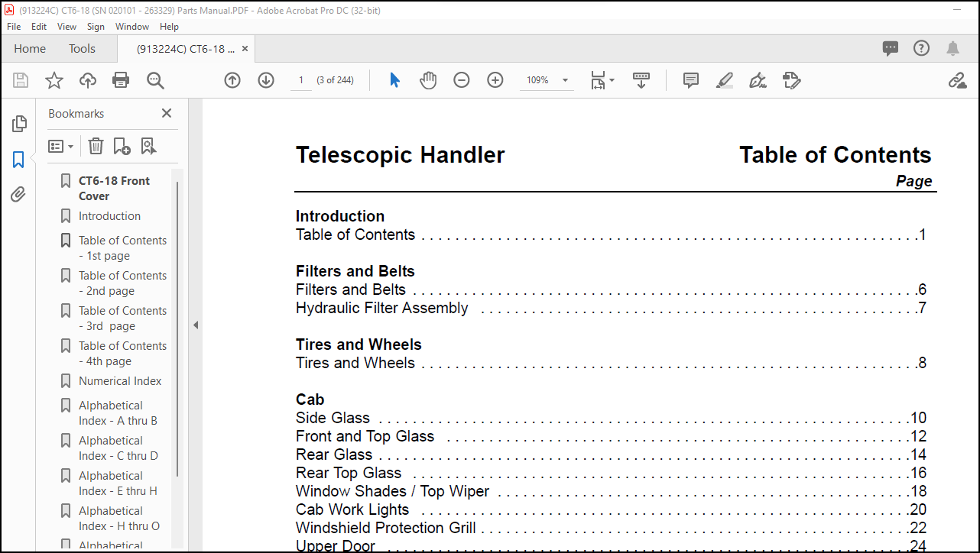Open Help question mark icon
The height and width of the screenshot is (553, 980).
922,48
